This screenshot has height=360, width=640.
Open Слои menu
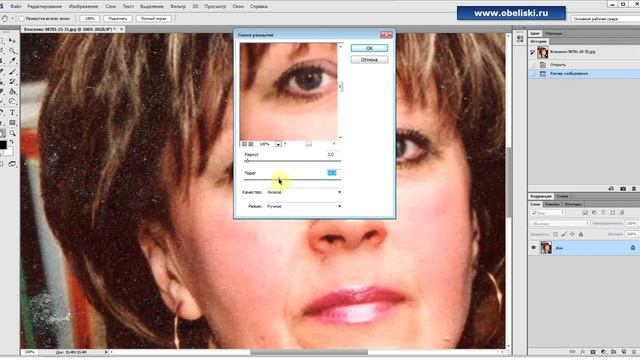111,7
